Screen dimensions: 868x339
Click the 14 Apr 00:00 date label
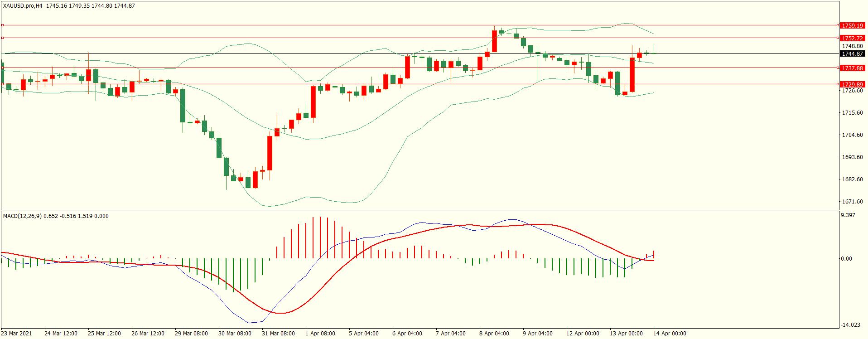pyautogui.click(x=669, y=334)
